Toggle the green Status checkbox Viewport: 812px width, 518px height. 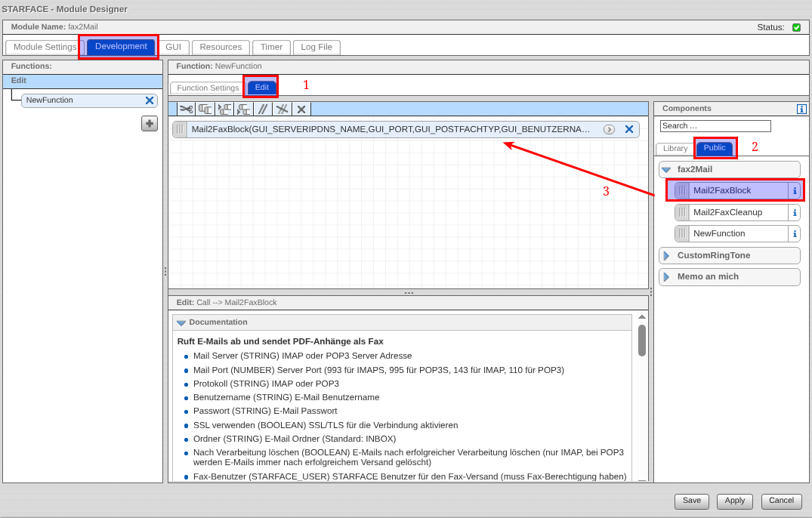(x=796, y=27)
